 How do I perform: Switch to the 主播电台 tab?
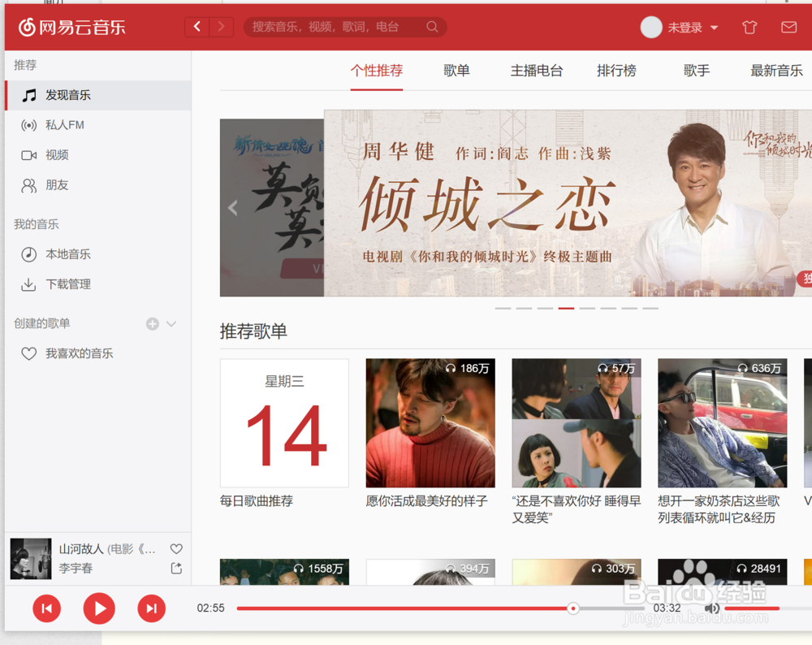(537, 71)
